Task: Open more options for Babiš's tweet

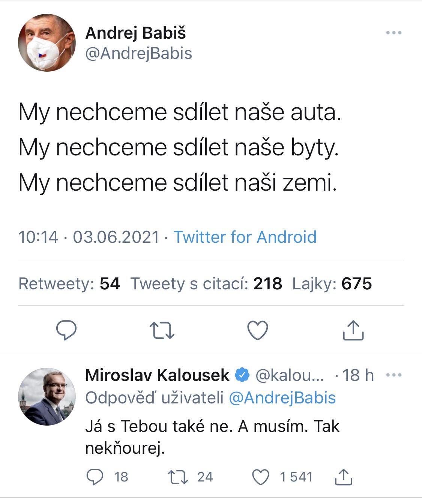Action: coord(393,33)
